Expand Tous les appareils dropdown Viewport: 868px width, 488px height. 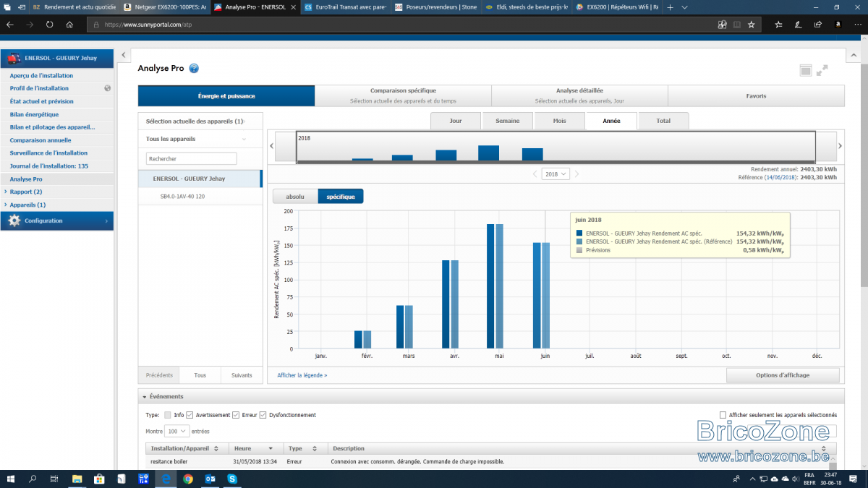click(200, 139)
